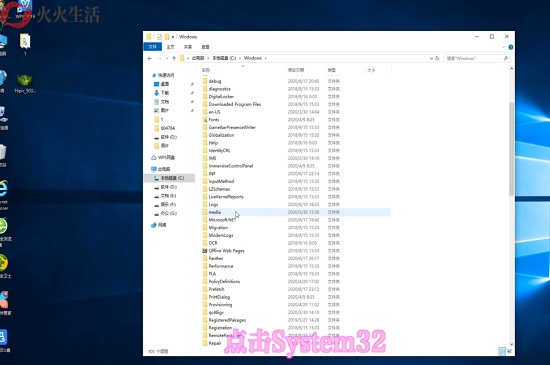Sort by the 名称 column header
The image size is (550, 365).
(x=206, y=70)
